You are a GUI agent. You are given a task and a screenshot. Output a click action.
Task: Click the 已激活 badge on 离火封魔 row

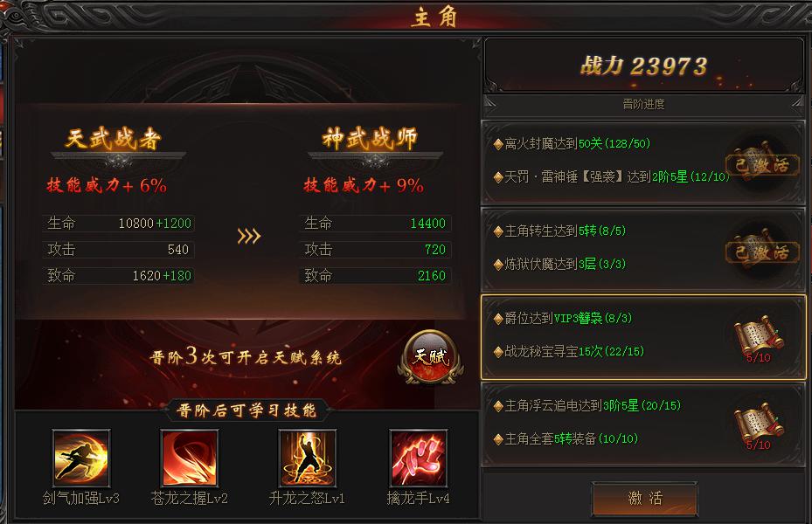(x=762, y=165)
